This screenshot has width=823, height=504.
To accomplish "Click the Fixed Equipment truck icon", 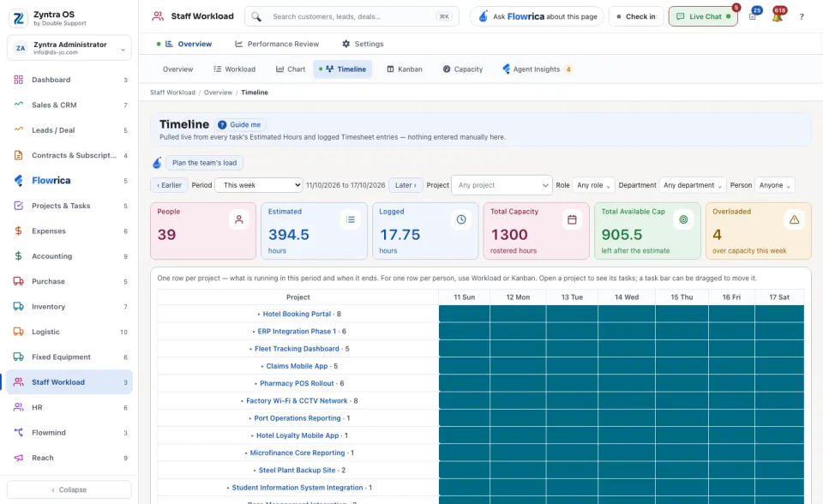I will click(18, 357).
